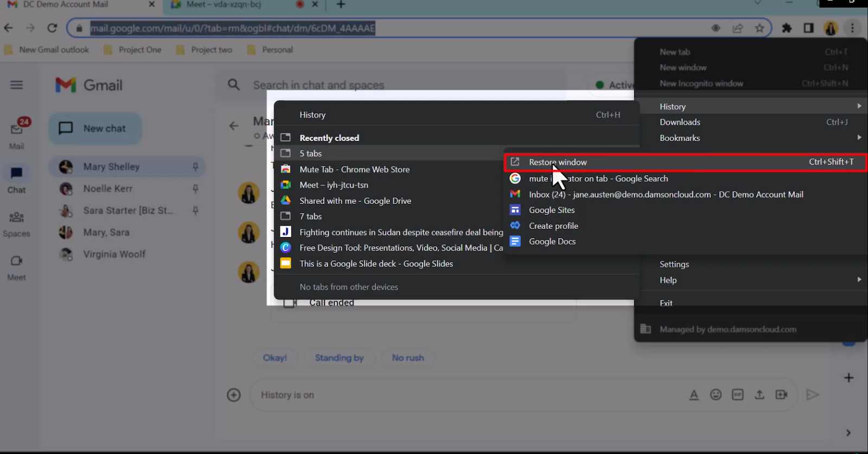Open Mail in Gmail sidebar

(17, 134)
